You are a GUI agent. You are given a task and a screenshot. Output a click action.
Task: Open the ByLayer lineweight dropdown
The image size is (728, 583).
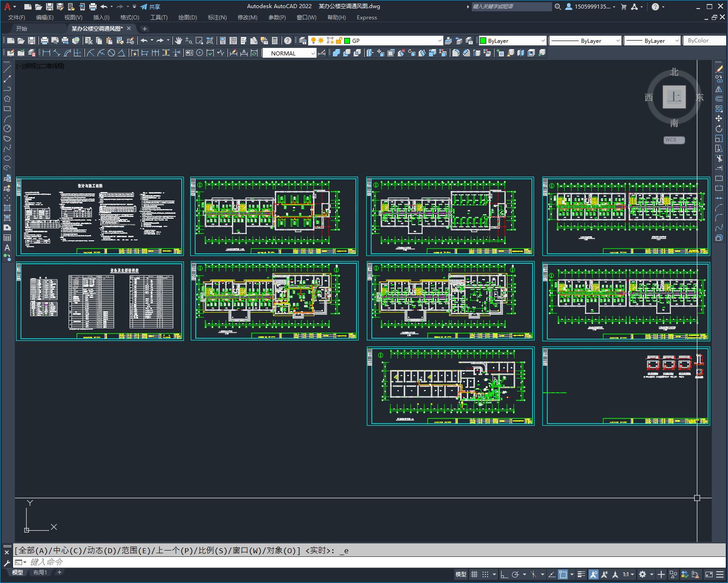(x=652, y=41)
